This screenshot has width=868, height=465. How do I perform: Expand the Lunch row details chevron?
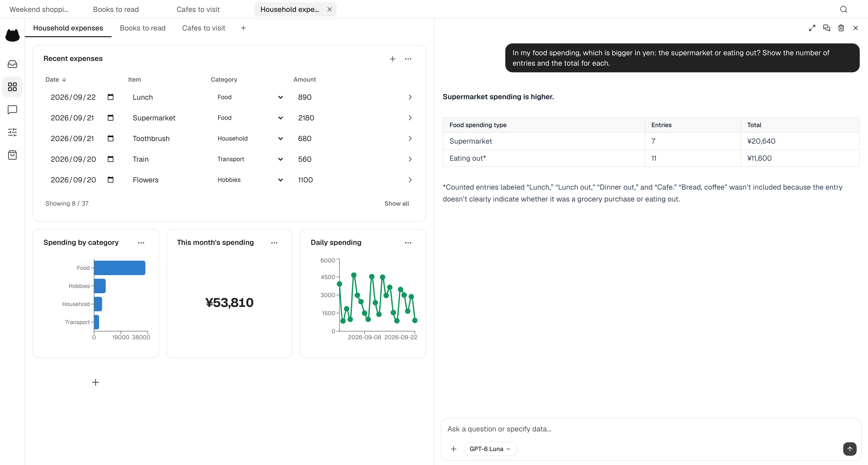410,97
